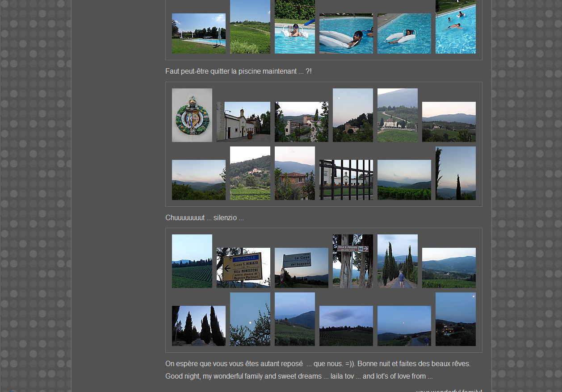
Task: Select the dark cloud over vineyard photo
Action: pos(346,325)
